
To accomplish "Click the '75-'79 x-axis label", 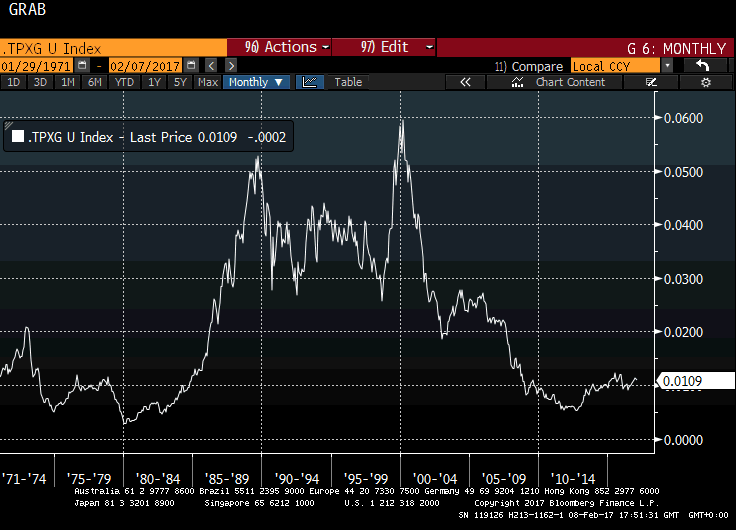I will point(89,479).
